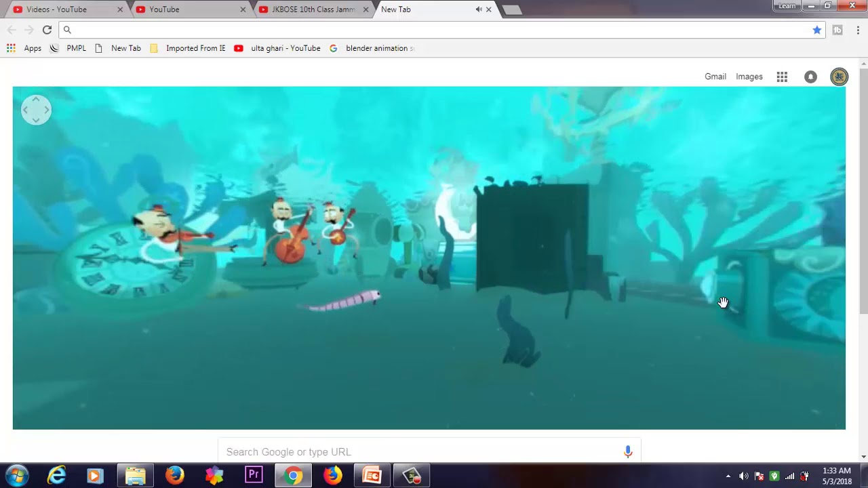Open the Google apps grid

point(782,77)
